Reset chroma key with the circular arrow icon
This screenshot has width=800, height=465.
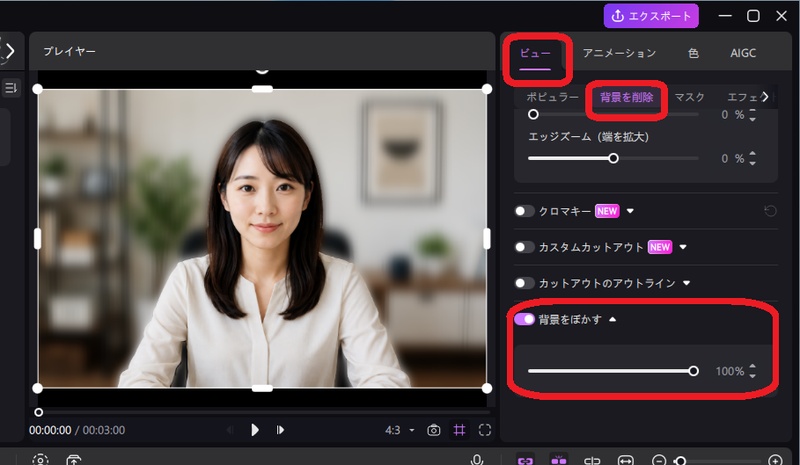click(770, 211)
